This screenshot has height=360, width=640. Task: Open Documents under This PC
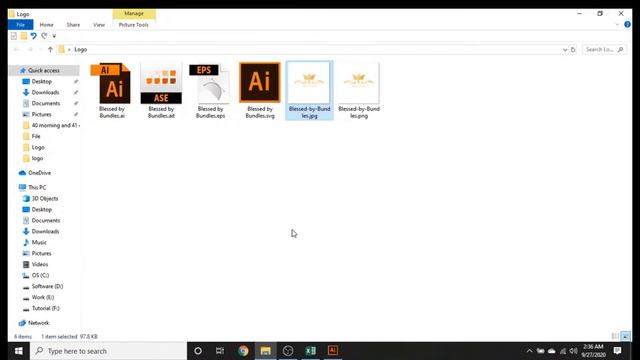(46, 220)
